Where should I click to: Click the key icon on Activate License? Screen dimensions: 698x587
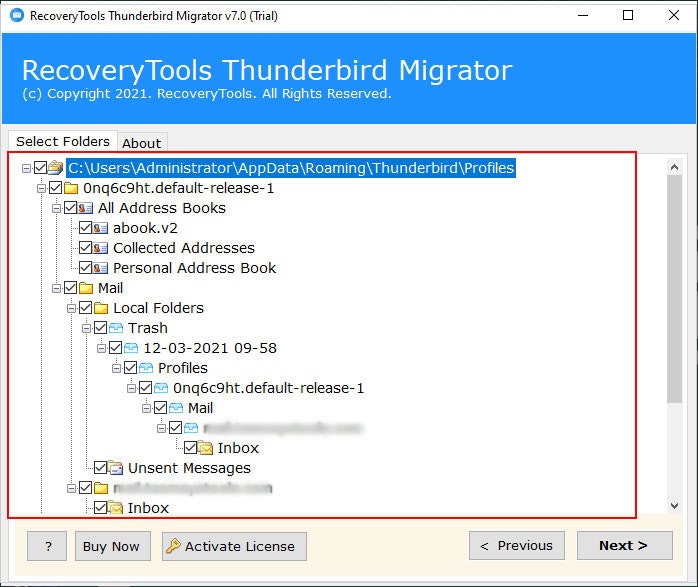pos(173,546)
